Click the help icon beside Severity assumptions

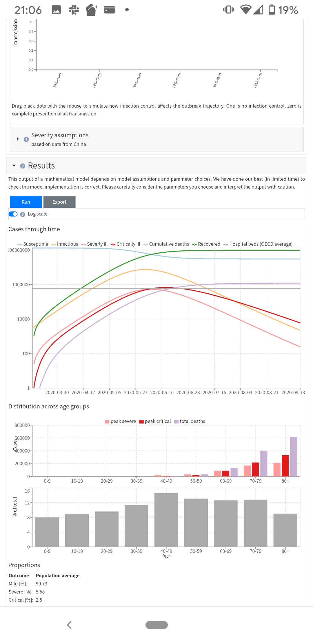pyautogui.click(x=26, y=140)
